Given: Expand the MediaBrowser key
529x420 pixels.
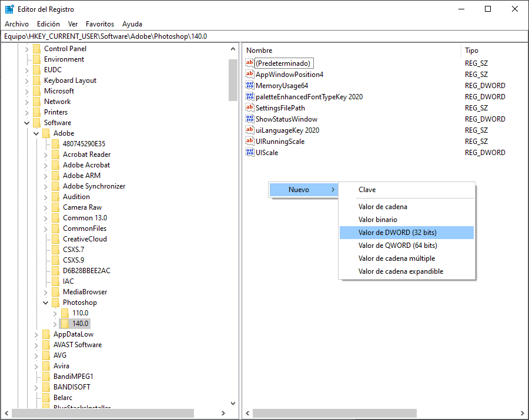Looking at the screenshot, I should click(45, 293).
